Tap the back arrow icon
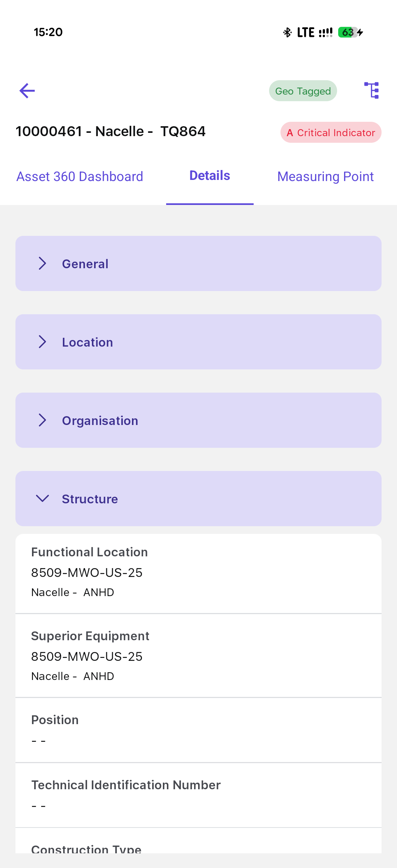Viewport: 397px width, 868px height. tap(27, 91)
